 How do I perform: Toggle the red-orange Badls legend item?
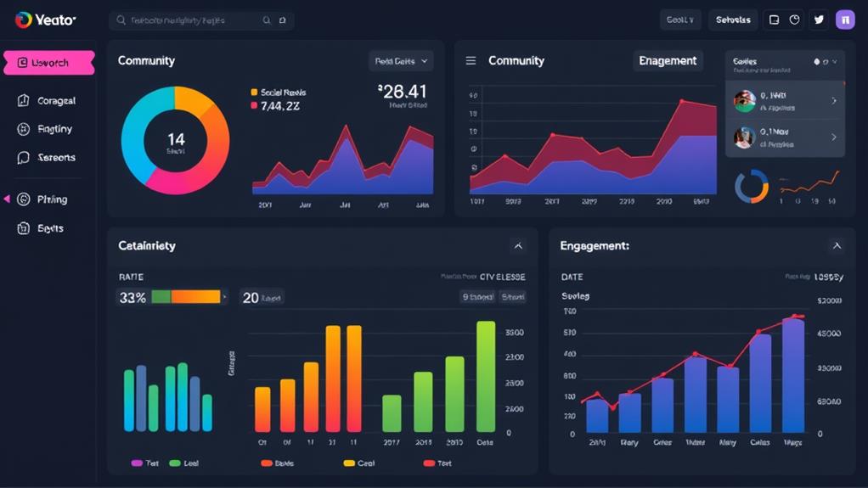click(278, 463)
